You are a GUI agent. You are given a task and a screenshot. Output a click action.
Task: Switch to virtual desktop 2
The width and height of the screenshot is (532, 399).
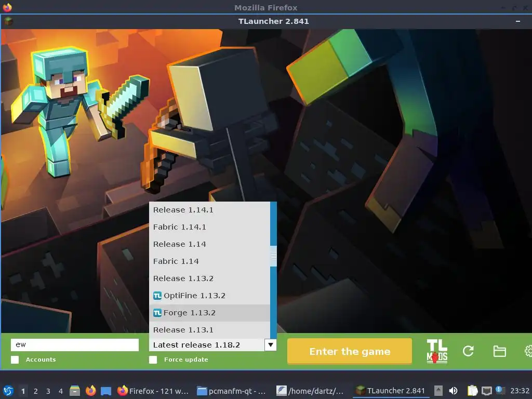pyautogui.click(x=36, y=391)
